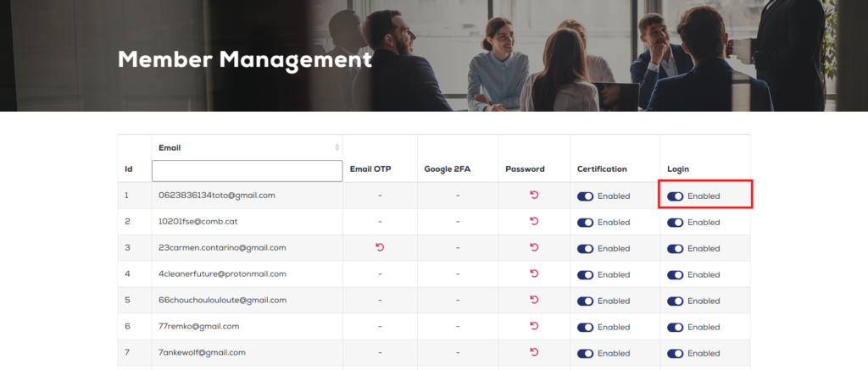Viewport: 868px width, 370px height.
Task: Click the Google 2FA column header
Action: coord(448,169)
